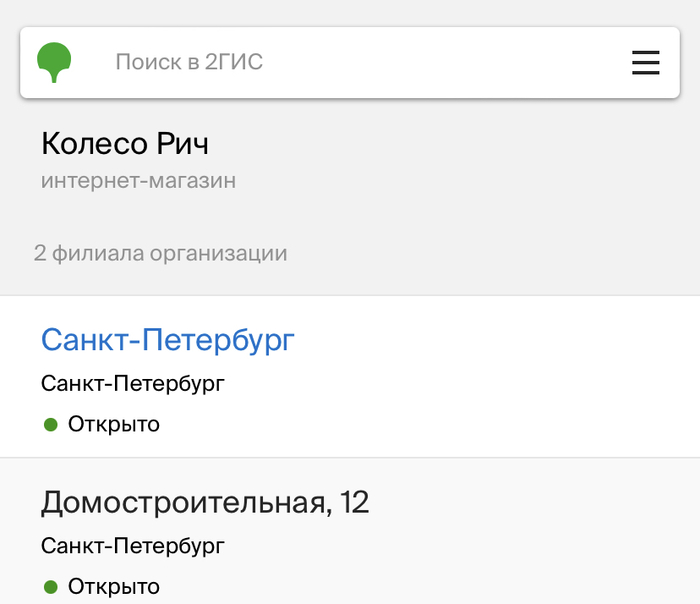Image resolution: width=700 pixels, height=604 pixels.
Task: Select the Колесо Рич organization title
Action: point(125,144)
